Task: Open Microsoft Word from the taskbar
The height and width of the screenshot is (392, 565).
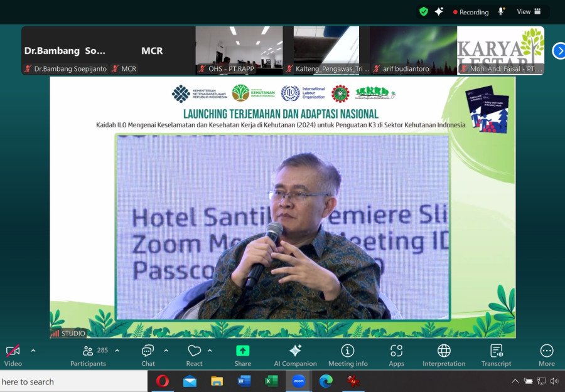Action: pyautogui.click(x=244, y=381)
